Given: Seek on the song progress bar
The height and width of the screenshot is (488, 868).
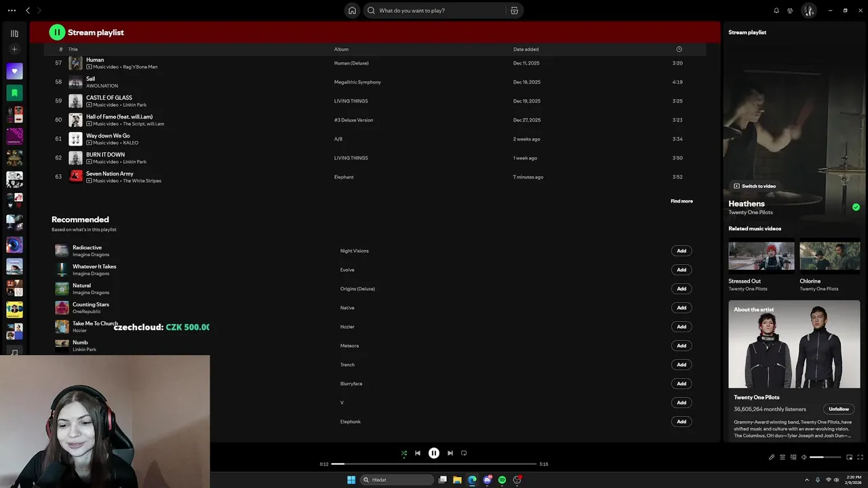Looking at the screenshot, I should click(x=434, y=464).
